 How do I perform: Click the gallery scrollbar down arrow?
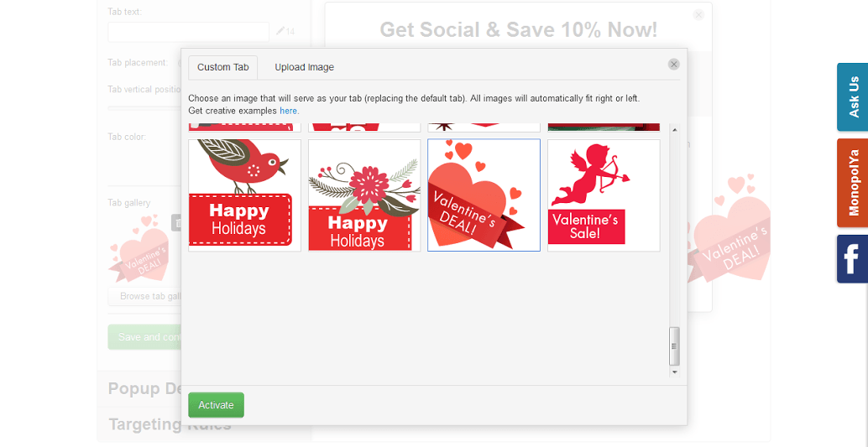tap(674, 372)
